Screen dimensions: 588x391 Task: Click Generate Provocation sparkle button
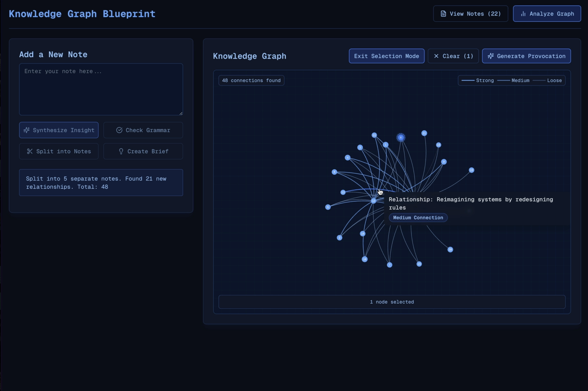(526, 56)
